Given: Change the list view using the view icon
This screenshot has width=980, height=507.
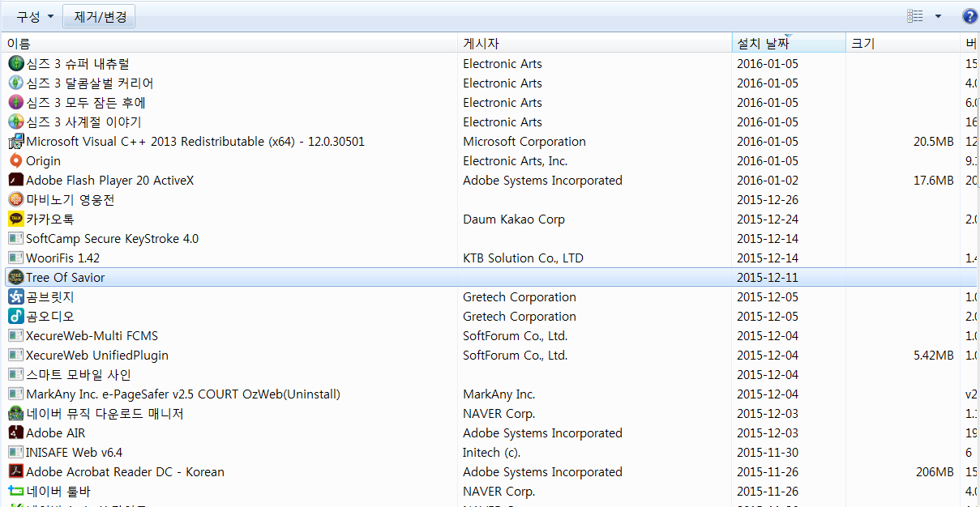Looking at the screenshot, I should point(915,16).
